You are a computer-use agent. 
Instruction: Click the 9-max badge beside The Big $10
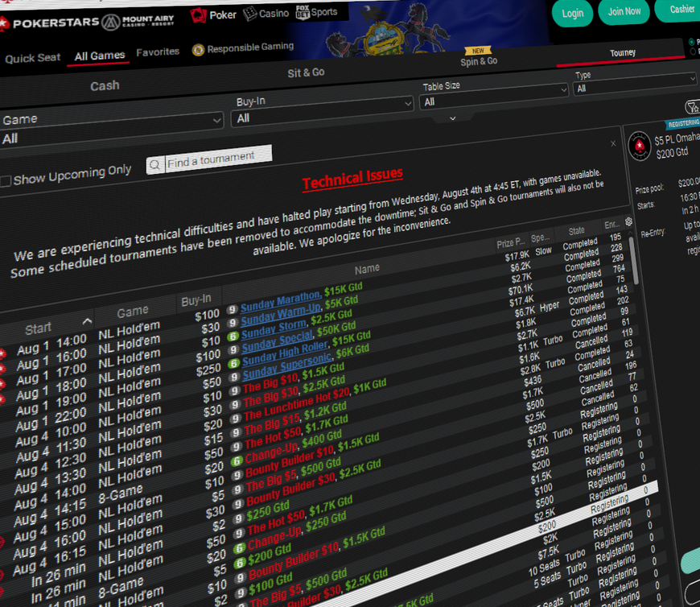tap(235, 392)
